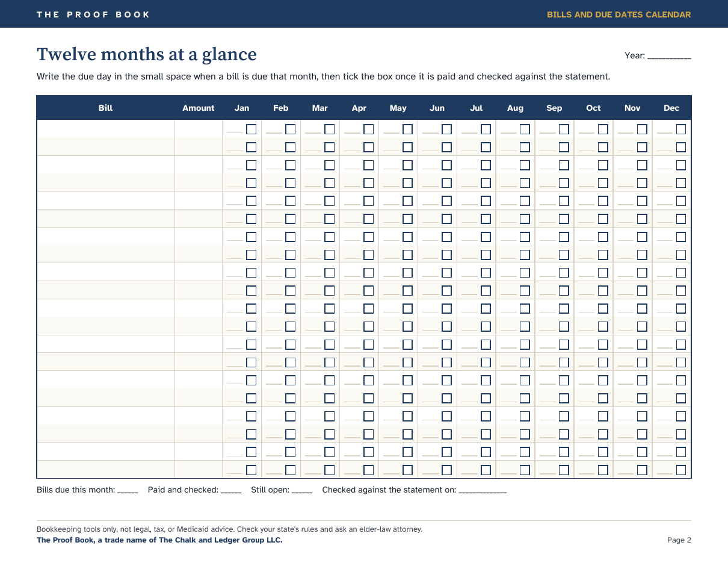This screenshot has width=728, height=563.
Task: Click the Bill column header
Action: (x=105, y=108)
